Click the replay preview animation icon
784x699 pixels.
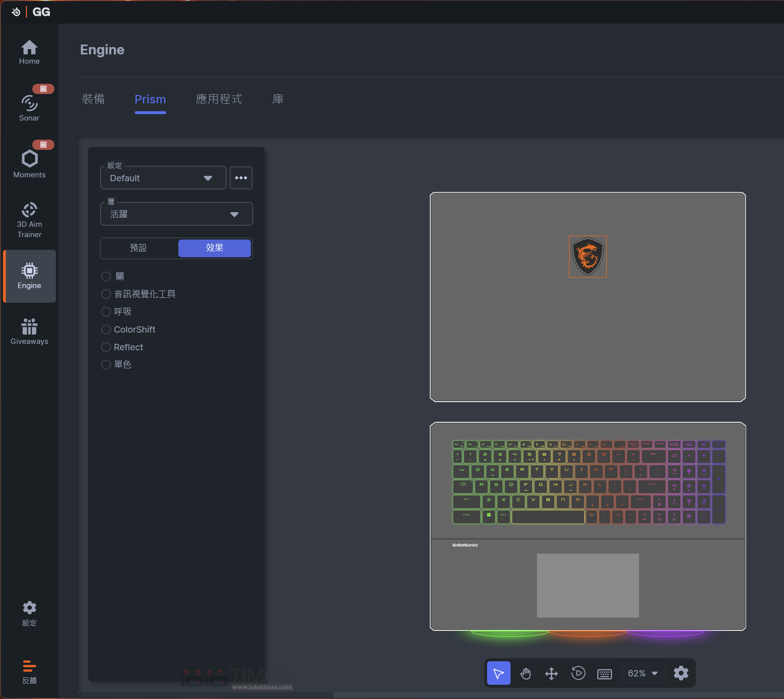click(x=578, y=674)
